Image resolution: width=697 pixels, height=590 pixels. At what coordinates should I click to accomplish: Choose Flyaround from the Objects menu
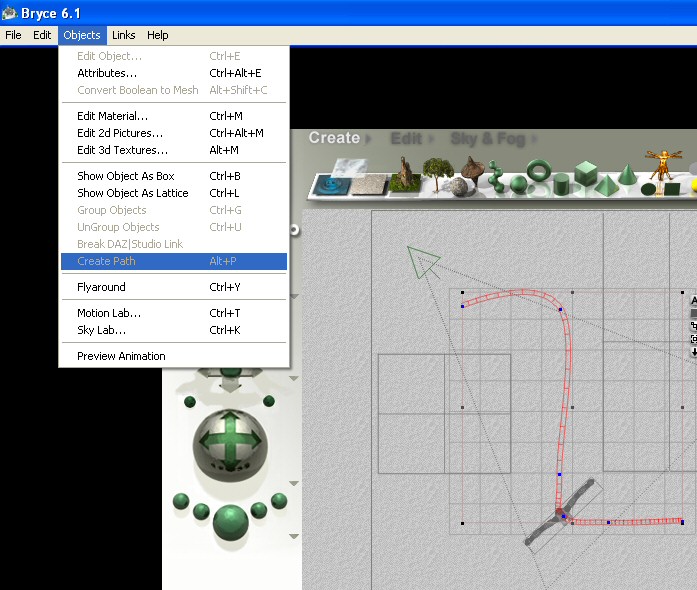point(101,287)
